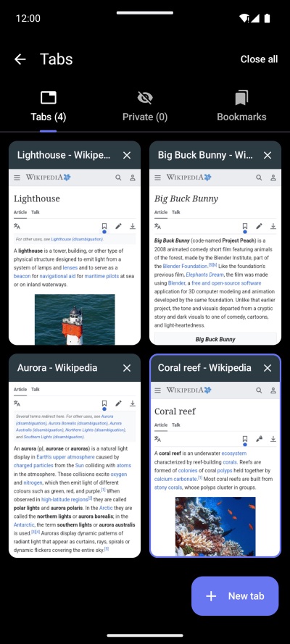Select the Coral reef - Wikipedia tab title

click(204, 368)
